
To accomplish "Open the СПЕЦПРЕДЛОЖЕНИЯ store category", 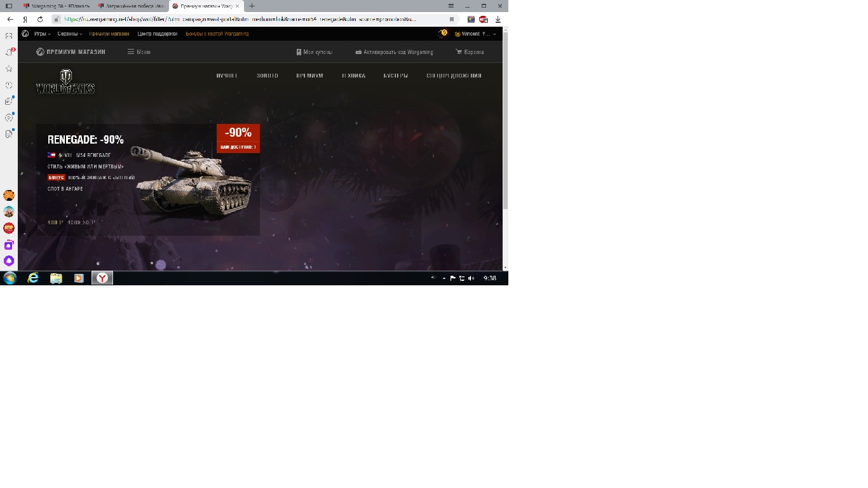I will (x=454, y=76).
